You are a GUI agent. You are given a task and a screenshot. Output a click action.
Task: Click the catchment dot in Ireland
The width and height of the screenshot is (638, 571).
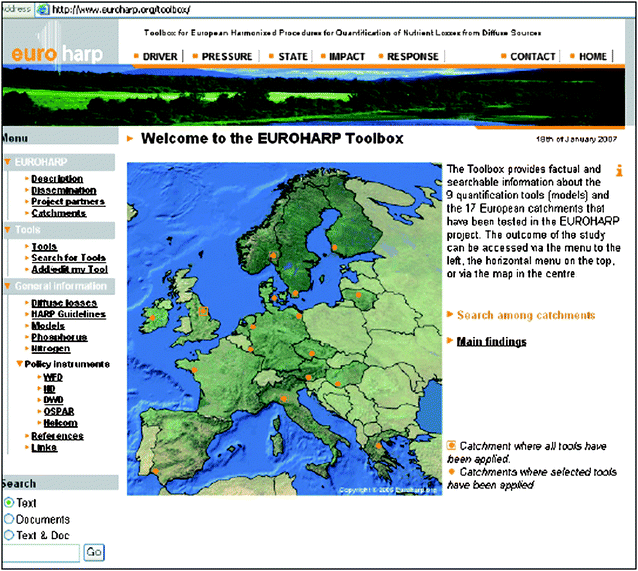[x=153, y=318]
